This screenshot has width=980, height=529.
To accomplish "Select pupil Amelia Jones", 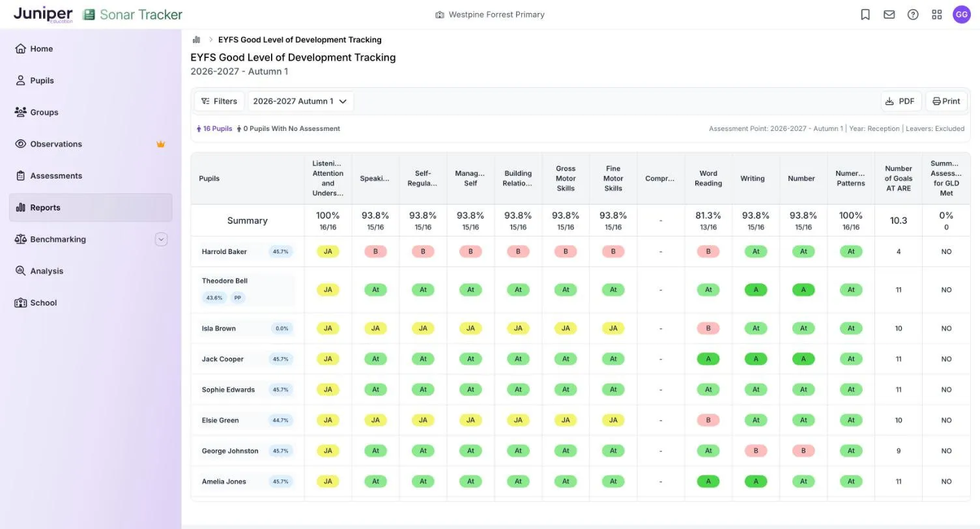I will coord(223,481).
